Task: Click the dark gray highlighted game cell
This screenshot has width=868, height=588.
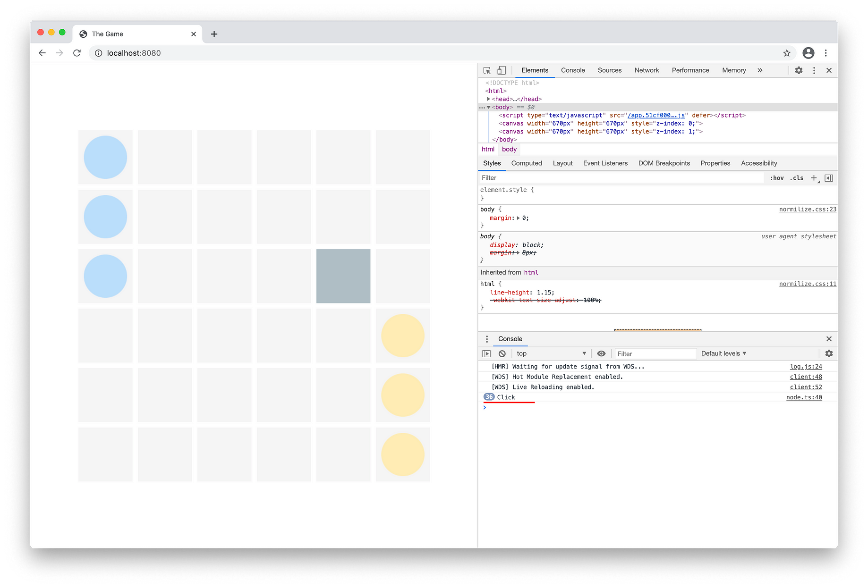Action: tap(343, 276)
